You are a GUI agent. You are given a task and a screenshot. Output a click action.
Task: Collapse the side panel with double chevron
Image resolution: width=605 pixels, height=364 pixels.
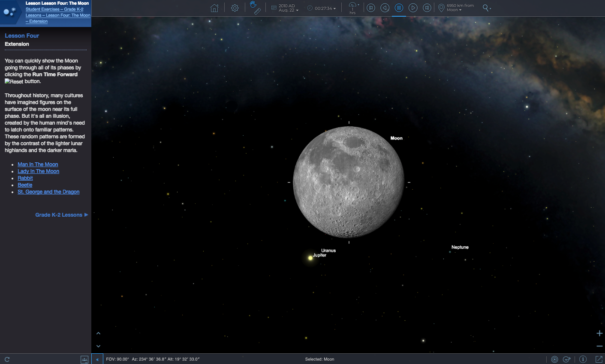click(97, 359)
